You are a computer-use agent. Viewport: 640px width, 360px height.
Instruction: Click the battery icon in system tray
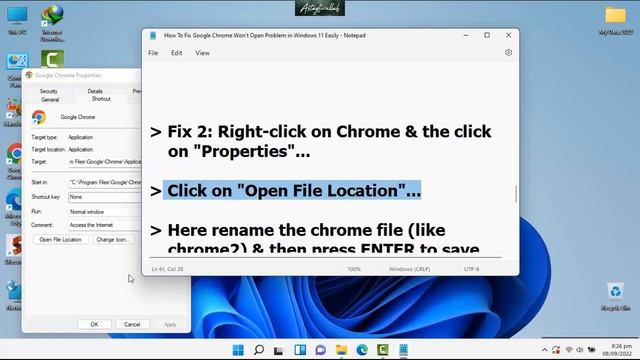click(x=591, y=350)
